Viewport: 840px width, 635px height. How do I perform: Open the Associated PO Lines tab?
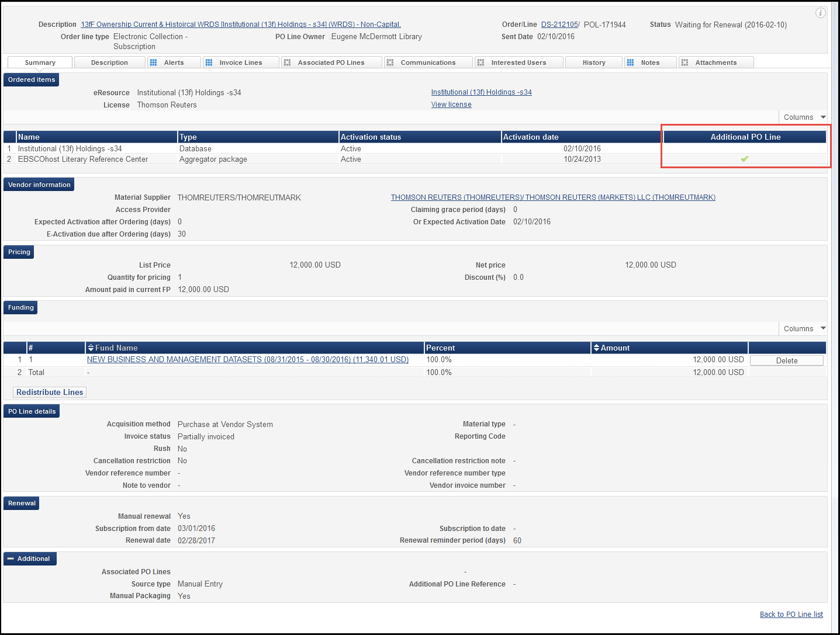[331, 63]
